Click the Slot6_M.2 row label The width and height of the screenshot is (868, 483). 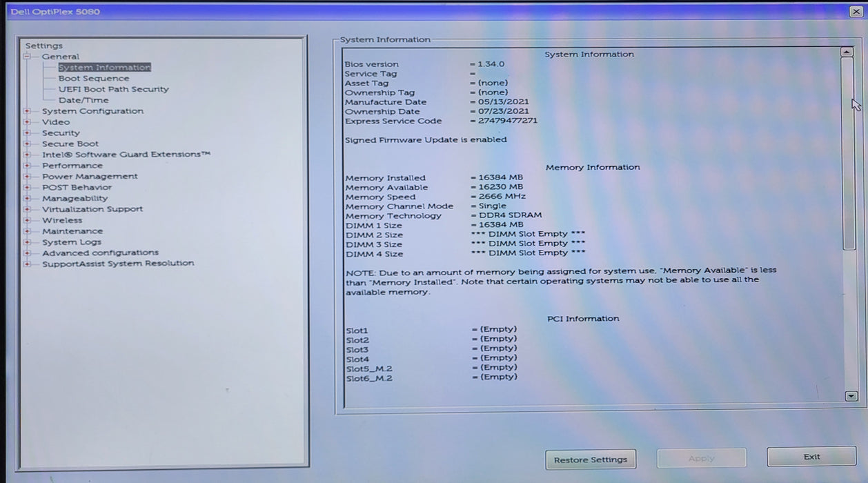pos(369,378)
